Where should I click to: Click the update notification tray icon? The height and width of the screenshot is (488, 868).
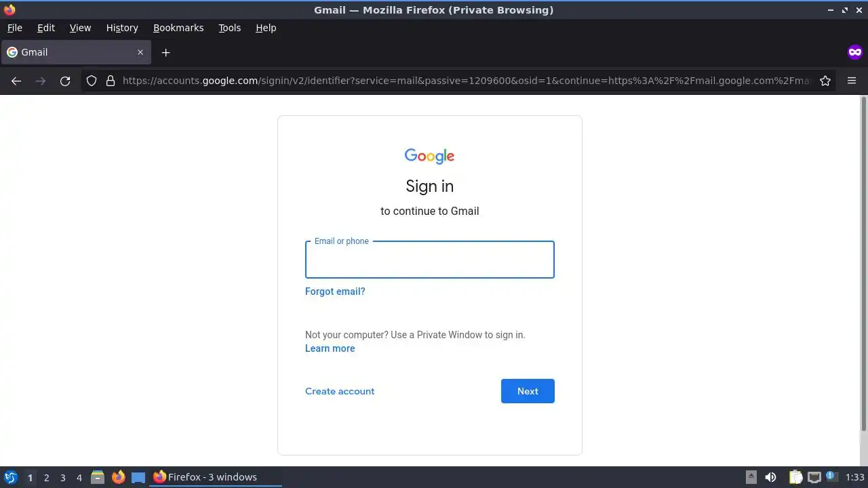coord(831,477)
